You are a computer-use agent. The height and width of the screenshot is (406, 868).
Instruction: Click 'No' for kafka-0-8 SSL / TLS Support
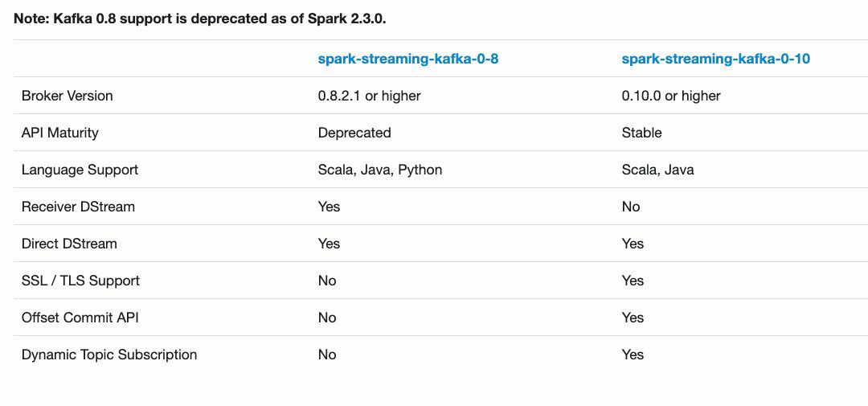327,281
